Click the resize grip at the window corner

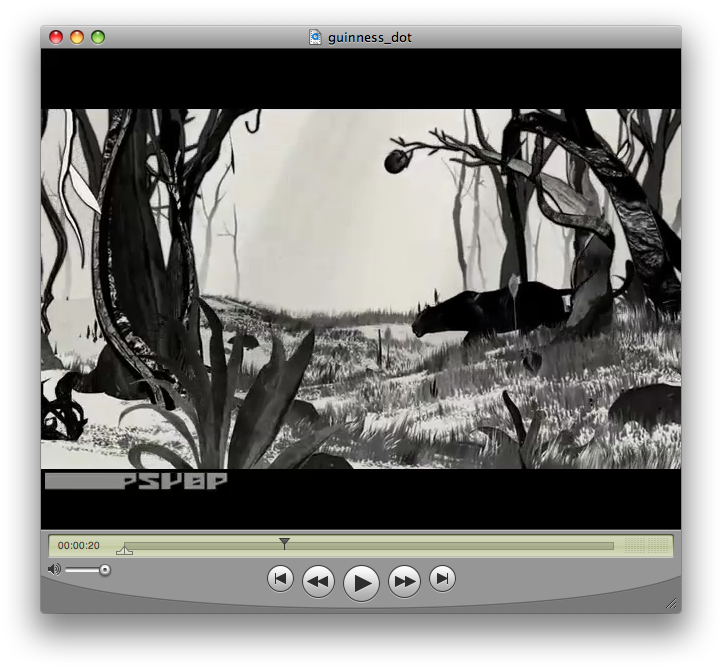pyautogui.click(x=671, y=603)
